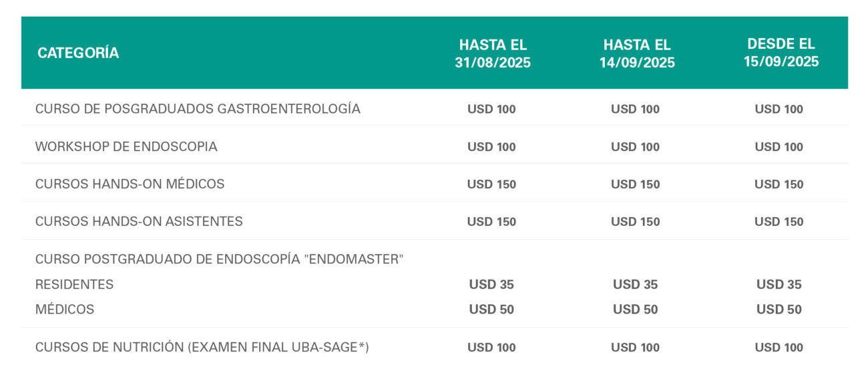Viewport: 868px width, 381px height.
Task: Select Hands-On Médicos USD 150 until 31/08/2025
Action: pos(491,184)
